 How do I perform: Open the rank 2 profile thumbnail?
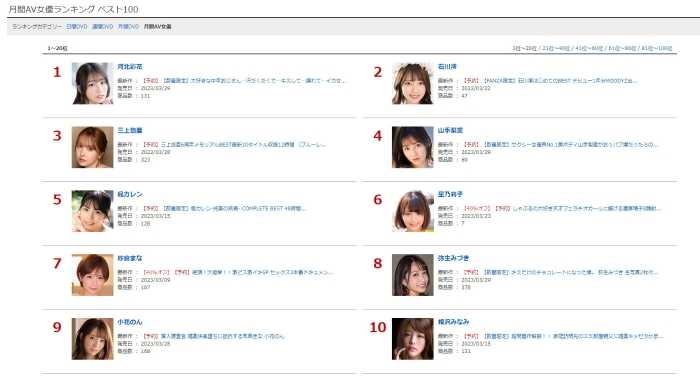(412, 84)
